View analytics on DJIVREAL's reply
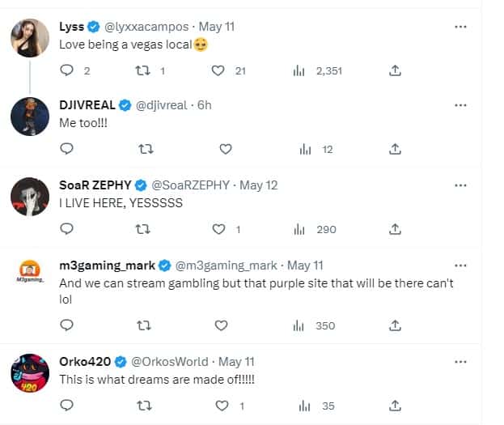This screenshot has height=425, width=504. [305, 149]
